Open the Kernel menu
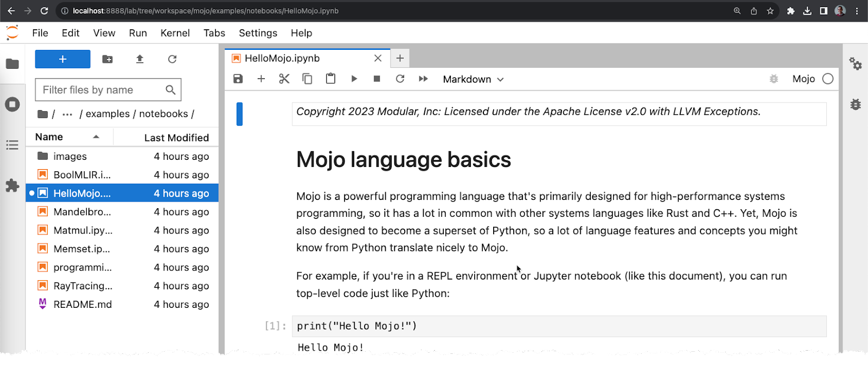Screen dimensions: 868x368 pyautogui.click(x=175, y=33)
